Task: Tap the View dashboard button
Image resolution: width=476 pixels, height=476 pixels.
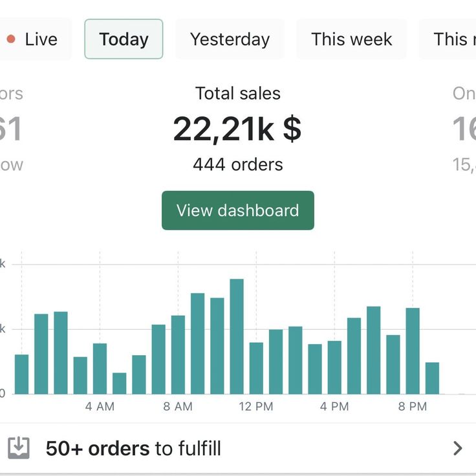Action: point(238,210)
